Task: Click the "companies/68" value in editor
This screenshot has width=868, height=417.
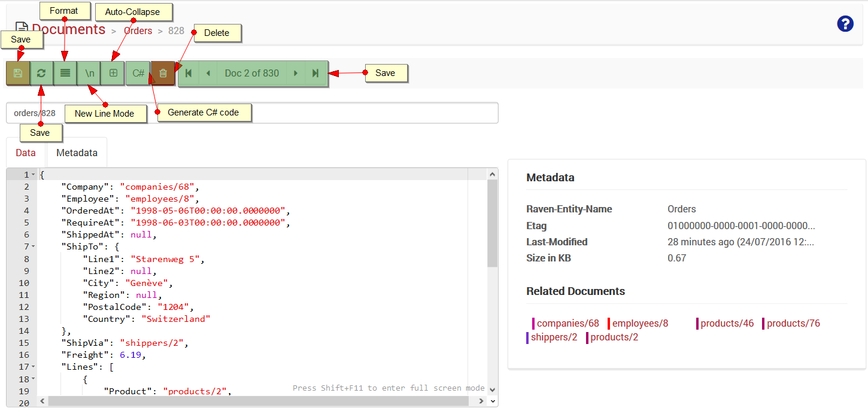Action: pyautogui.click(x=156, y=187)
